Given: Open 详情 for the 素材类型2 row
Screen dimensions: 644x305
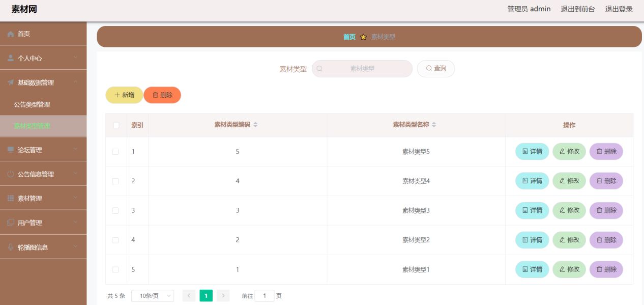Looking at the screenshot, I should pos(532,240).
